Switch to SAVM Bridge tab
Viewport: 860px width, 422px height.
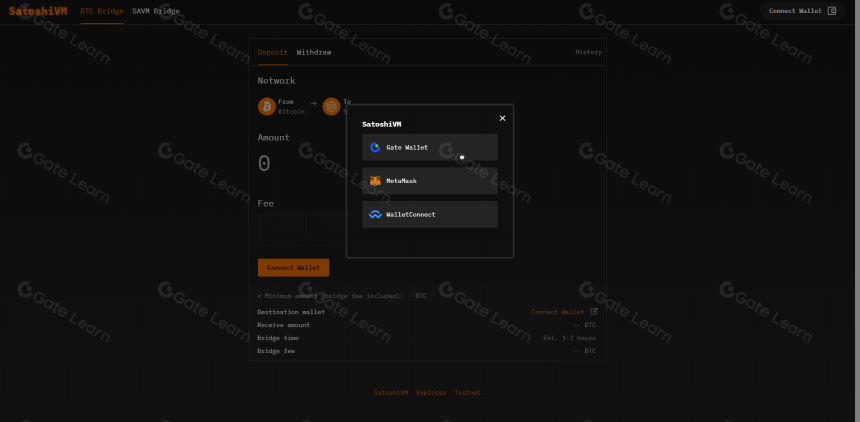(156, 11)
